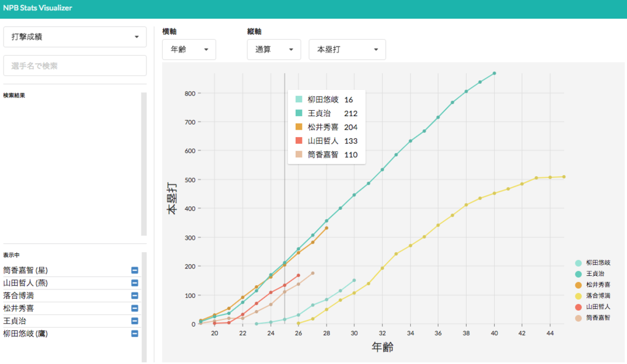Click the search results panel scrollbar
Viewport: 627px width, 364px height.
pos(144,164)
